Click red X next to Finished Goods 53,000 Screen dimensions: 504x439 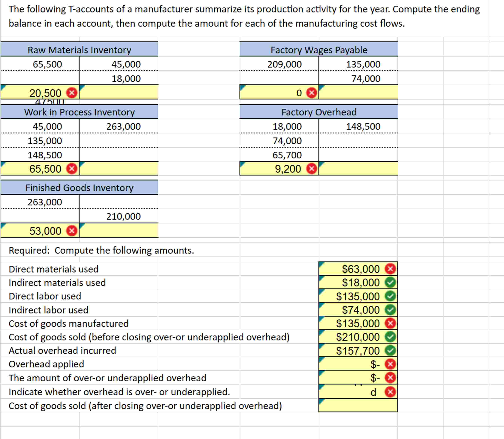pyautogui.click(x=72, y=231)
